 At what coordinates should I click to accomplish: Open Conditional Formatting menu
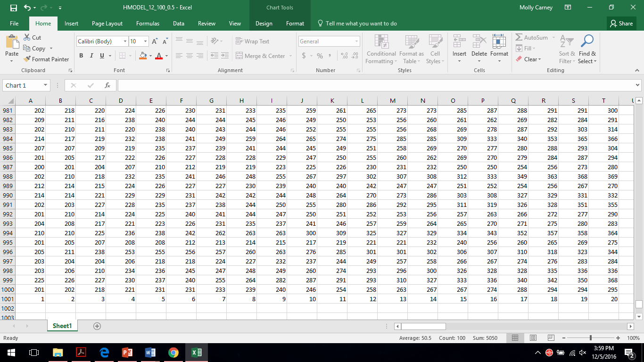(x=381, y=49)
